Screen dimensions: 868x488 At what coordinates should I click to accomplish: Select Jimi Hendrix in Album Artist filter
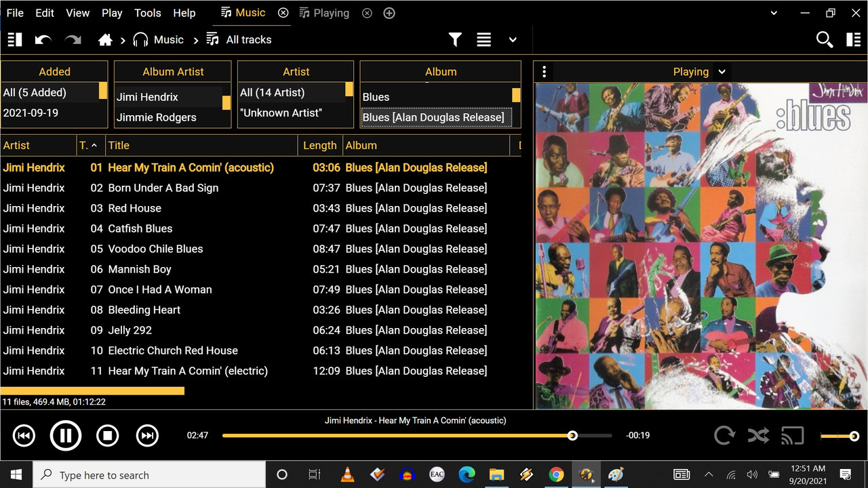click(168, 97)
